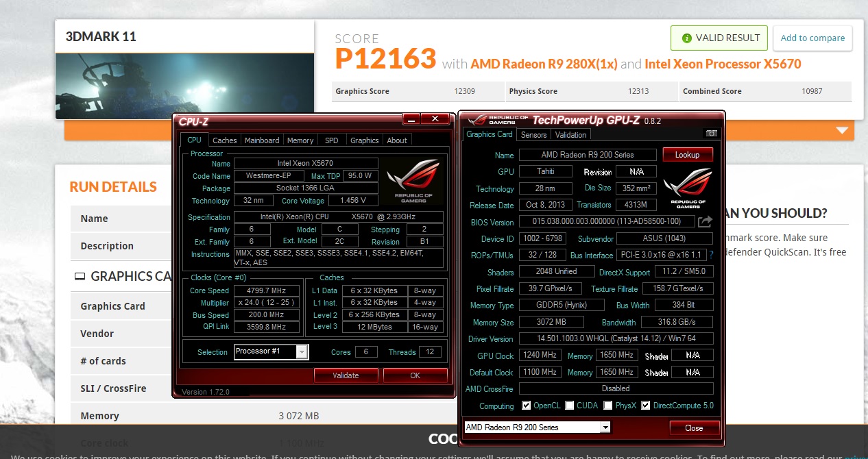Click the Validate button in CPU-Z
Viewport: 868px width, 459px height.
(346, 375)
